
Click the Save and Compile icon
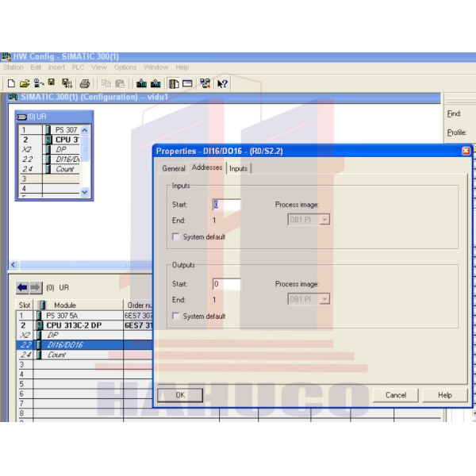click(x=67, y=83)
